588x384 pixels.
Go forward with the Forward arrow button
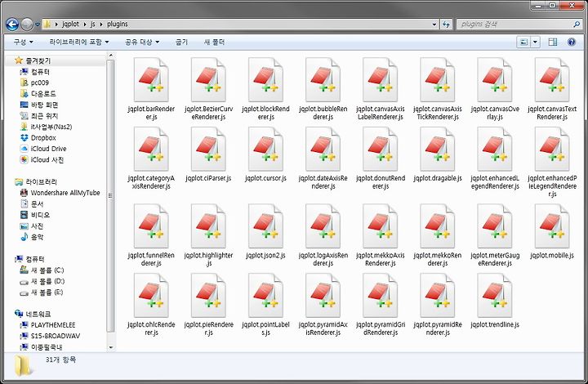pyautogui.click(x=27, y=25)
